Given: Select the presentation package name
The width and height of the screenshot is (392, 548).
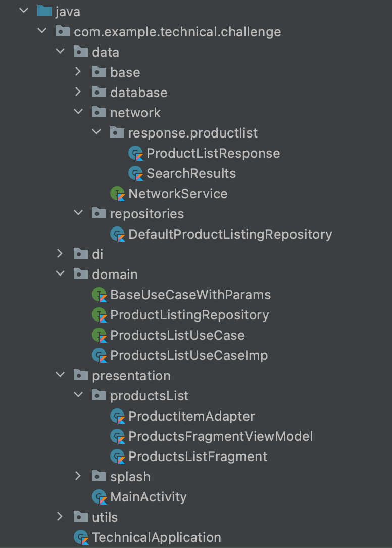Looking at the screenshot, I should [x=131, y=376].
